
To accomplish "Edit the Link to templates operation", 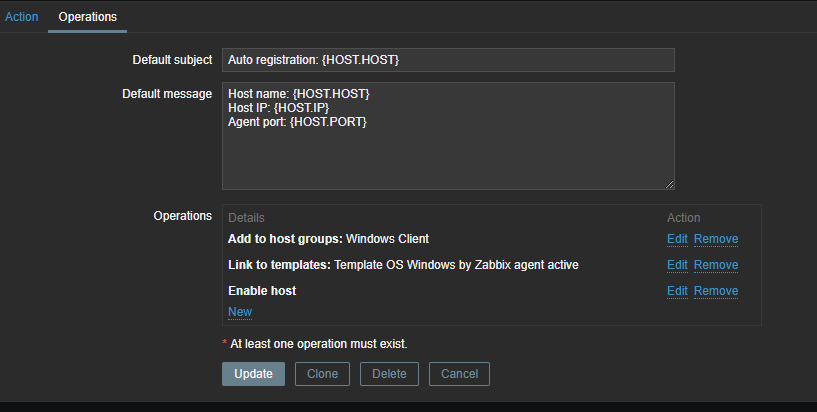I will pos(677,265).
